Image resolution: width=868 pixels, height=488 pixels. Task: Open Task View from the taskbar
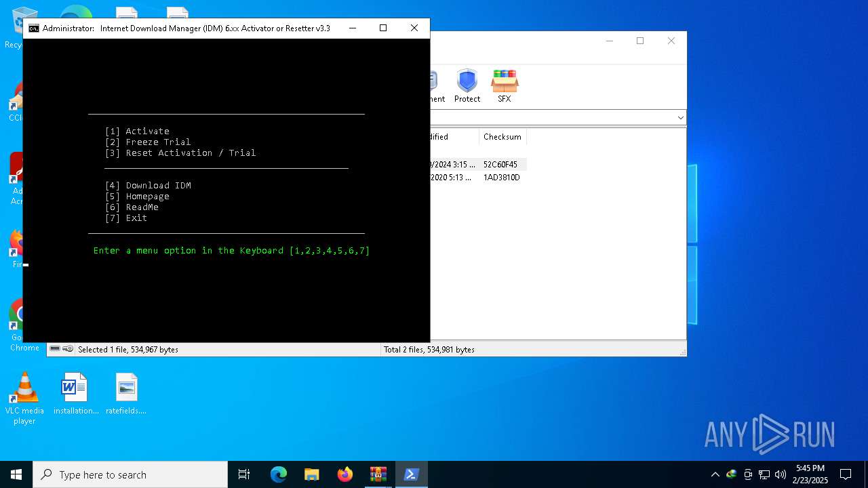click(x=244, y=474)
